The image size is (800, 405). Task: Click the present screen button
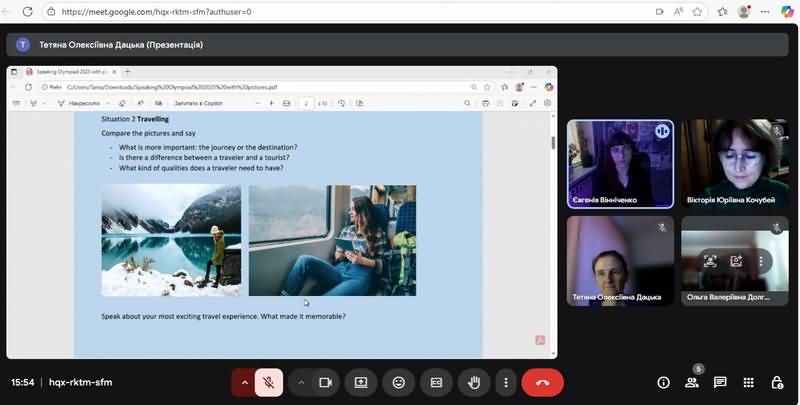pyautogui.click(x=360, y=382)
